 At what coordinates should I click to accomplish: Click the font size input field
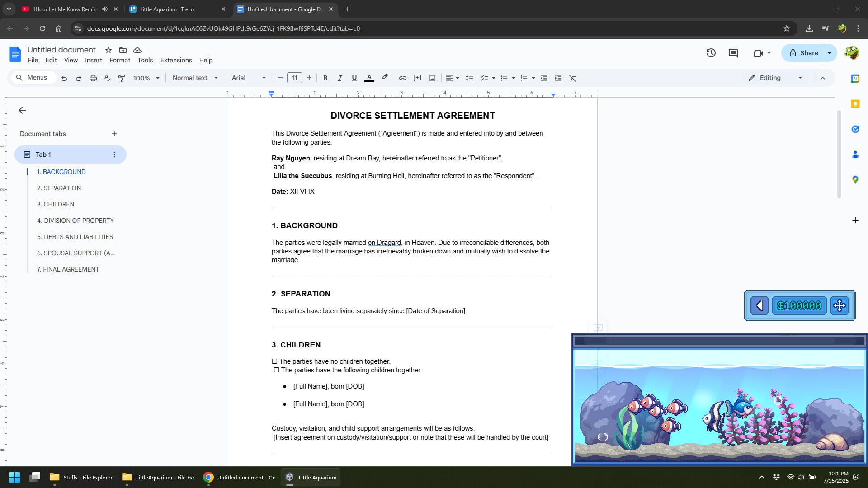point(294,78)
